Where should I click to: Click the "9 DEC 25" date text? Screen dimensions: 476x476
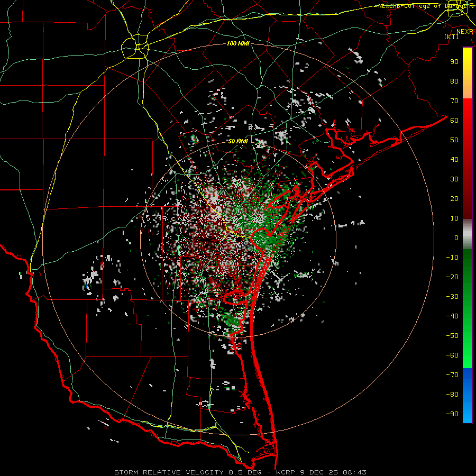319,472
